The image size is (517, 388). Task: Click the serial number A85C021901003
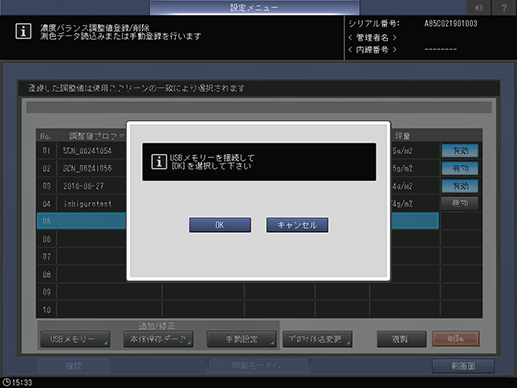[x=450, y=23]
